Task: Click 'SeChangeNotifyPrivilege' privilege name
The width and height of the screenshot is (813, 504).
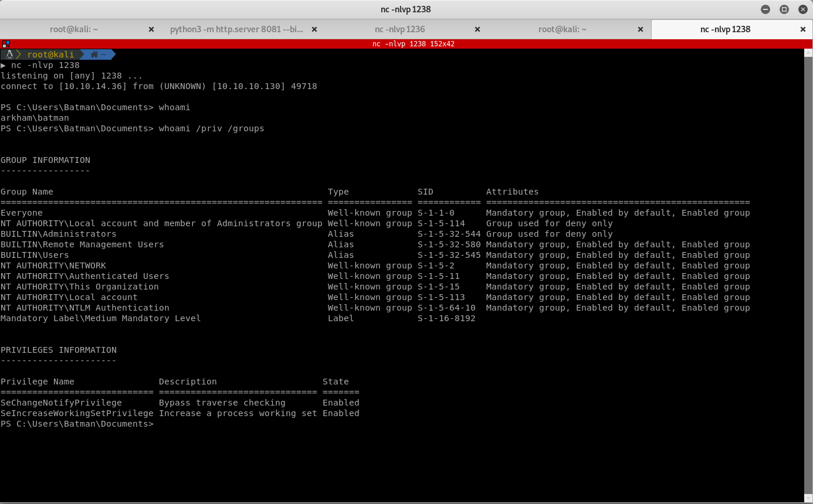Action: click(61, 403)
